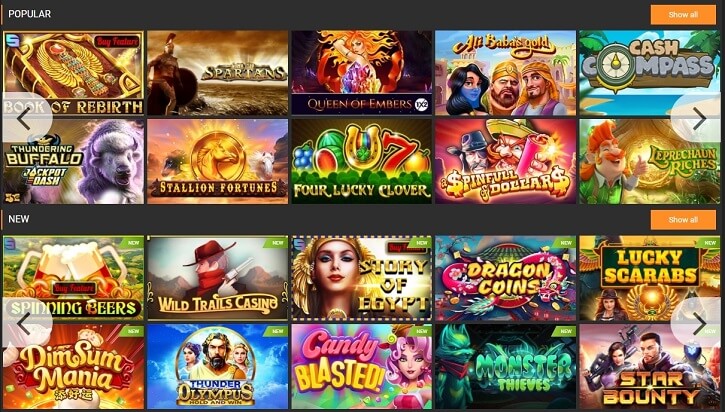Launch the Monster Thieves slot
Image resolution: width=725 pixels, height=412 pixels.
(x=505, y=366)
